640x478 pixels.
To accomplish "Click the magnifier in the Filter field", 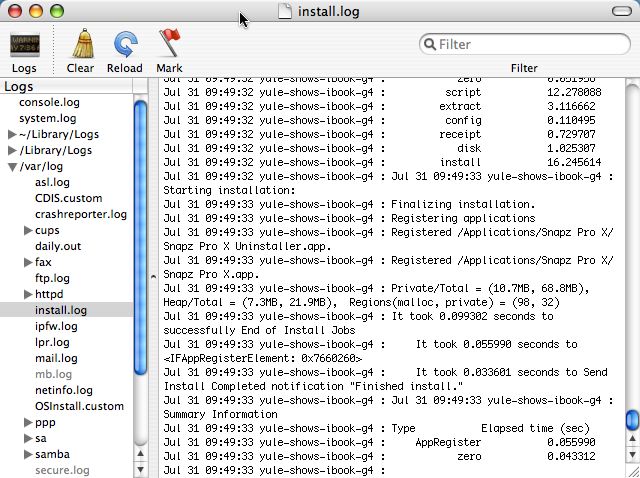I will [x=429, y=44].
